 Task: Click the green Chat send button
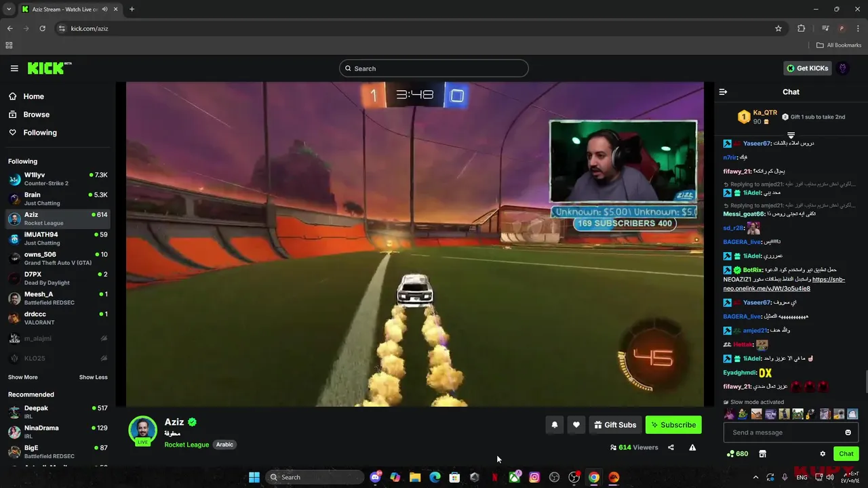(x=846, y=454)
